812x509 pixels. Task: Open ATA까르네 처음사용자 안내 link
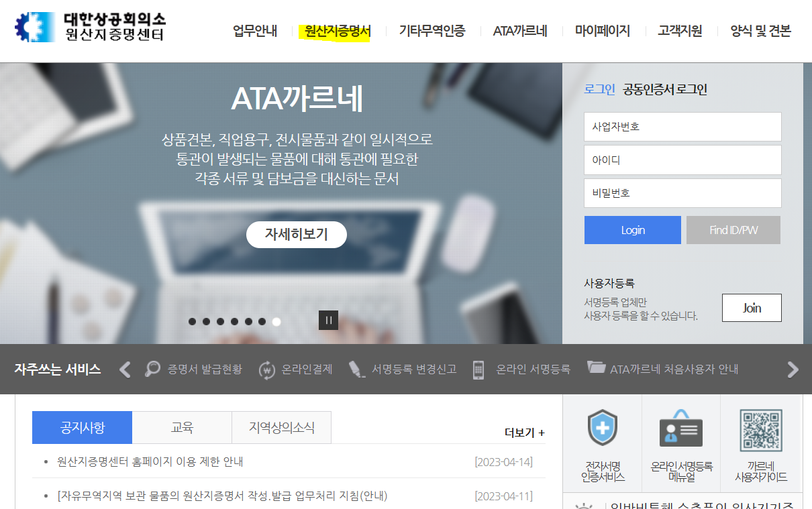click(x=674, y=370)
